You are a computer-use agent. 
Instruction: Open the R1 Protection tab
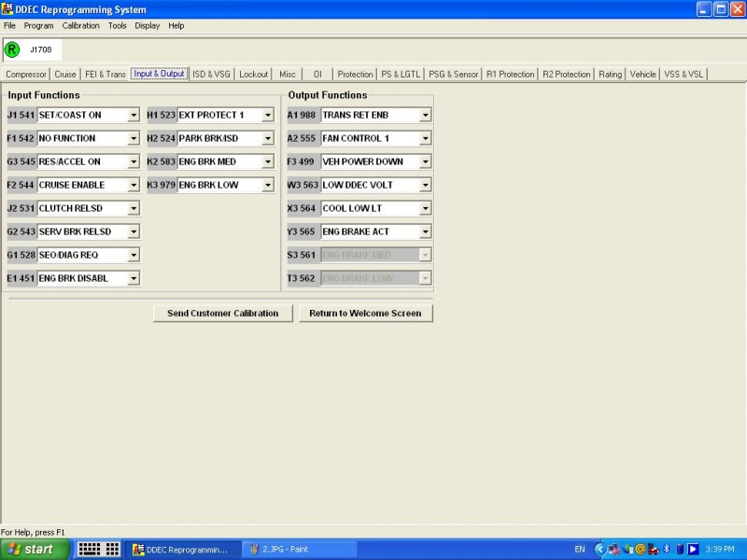tap(510, 75)
